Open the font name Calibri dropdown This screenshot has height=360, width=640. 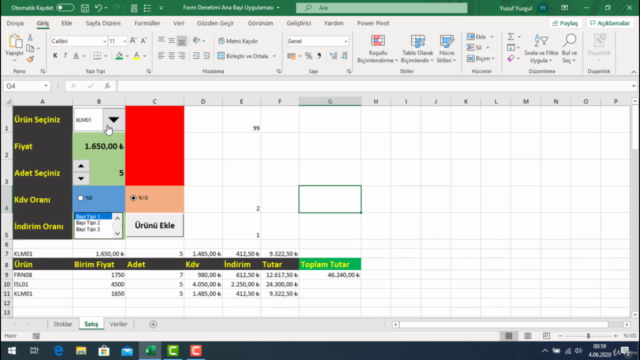pos(104,41)
